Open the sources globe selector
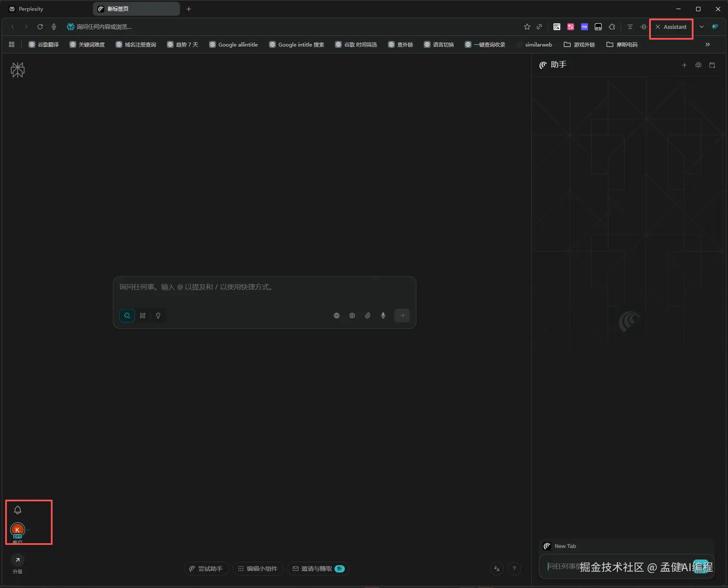 pos(337,316)
